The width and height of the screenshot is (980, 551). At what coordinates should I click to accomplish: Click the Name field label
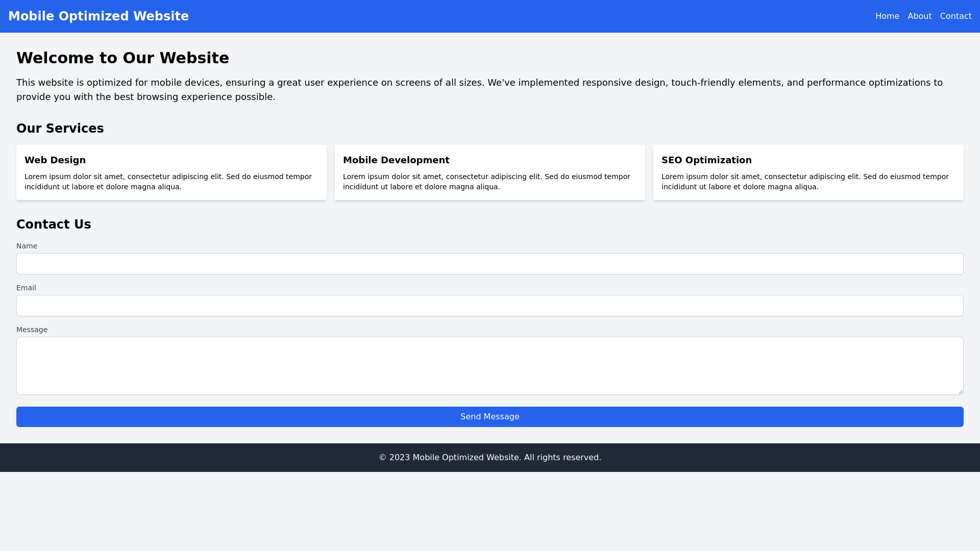click(x=27, y=246)
